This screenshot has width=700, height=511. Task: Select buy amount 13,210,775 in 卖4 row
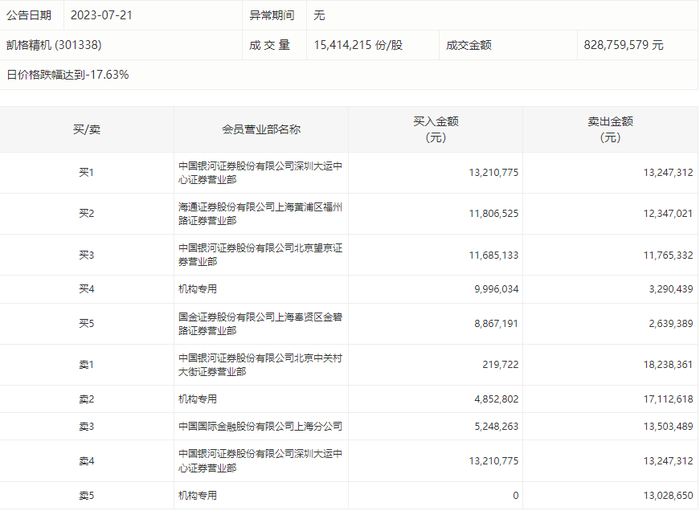[494, 461]
